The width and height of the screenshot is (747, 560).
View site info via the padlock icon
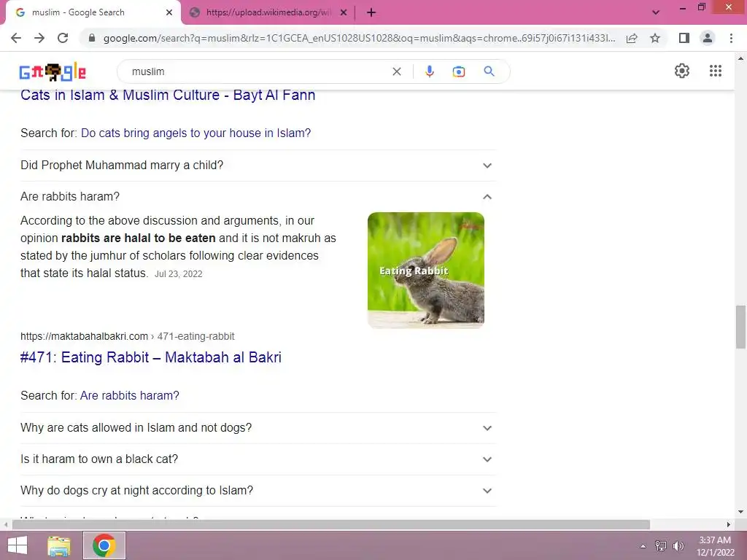point(92,38)
